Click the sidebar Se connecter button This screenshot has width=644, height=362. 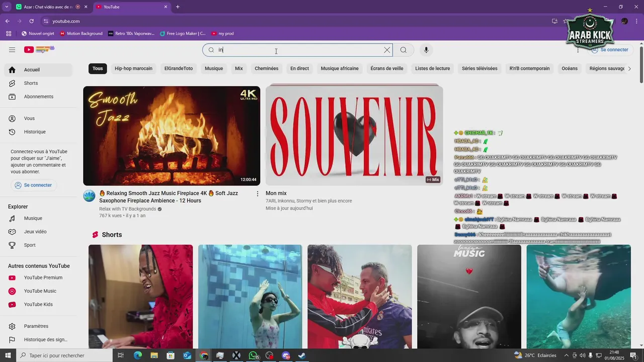(33, 185)
